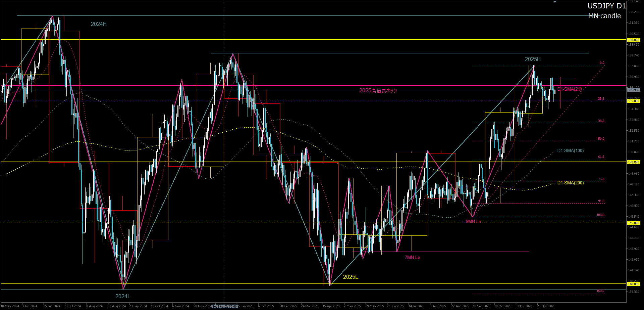
Task: Select the 2024H text label
Action: (x=99, y=24)
